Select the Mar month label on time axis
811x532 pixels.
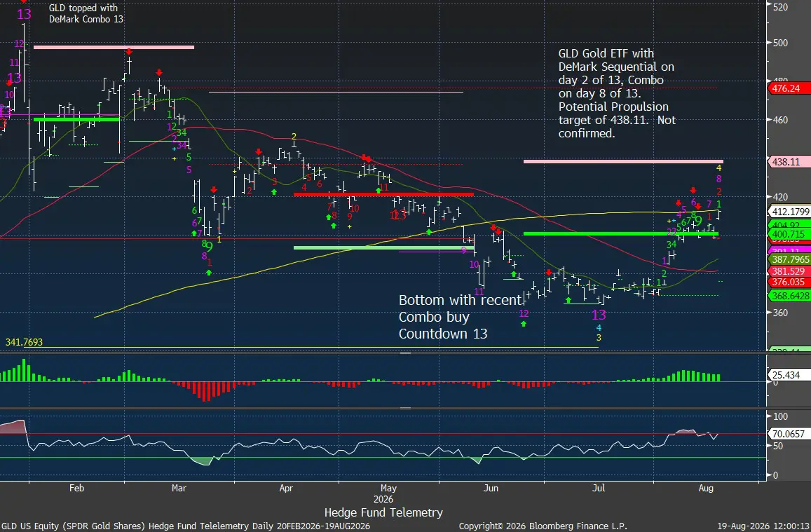point(179,488)
